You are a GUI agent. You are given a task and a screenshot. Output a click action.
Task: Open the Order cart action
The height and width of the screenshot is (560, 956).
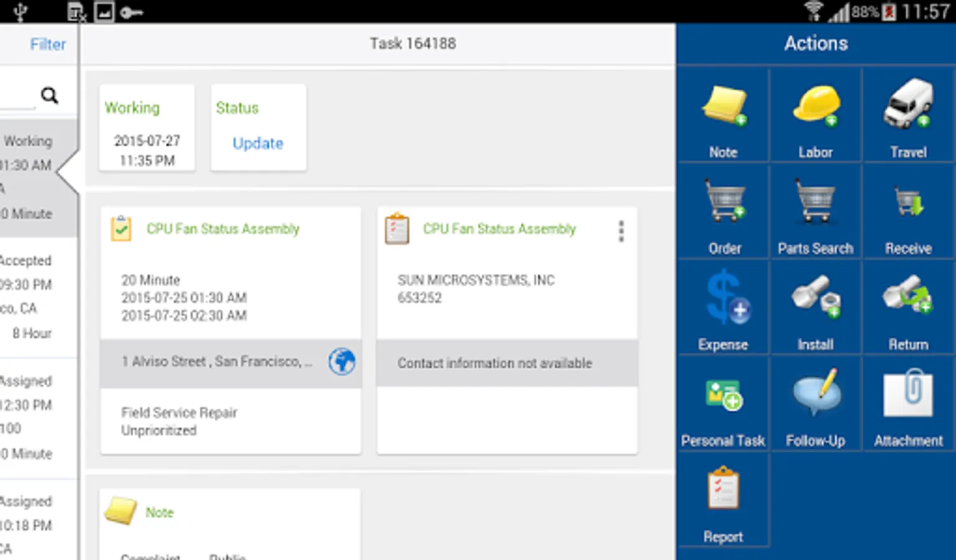tap(723, 212)
